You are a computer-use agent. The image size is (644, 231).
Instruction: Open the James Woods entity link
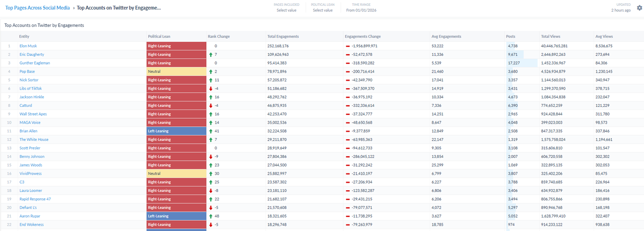tap(31, 165)
